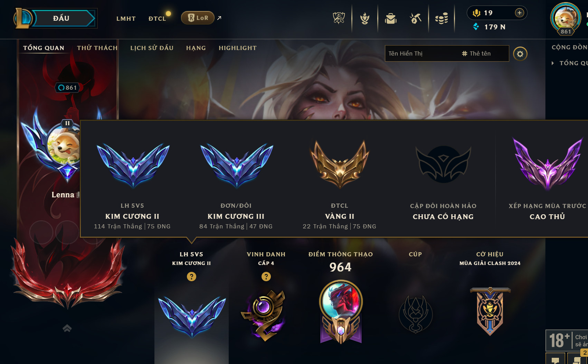Click the Đấu play button
588x364 pixels.
pyautogui.click(x=61, y=18)
